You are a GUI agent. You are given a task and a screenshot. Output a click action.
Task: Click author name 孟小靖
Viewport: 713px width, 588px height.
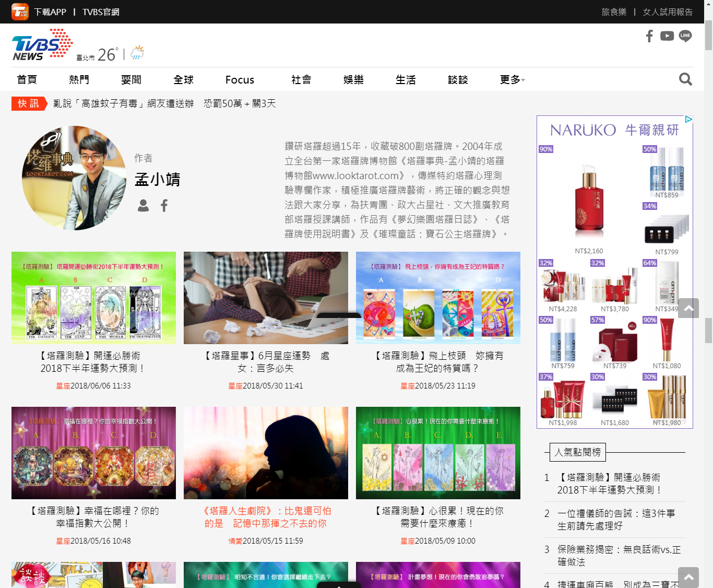point(158,180)
